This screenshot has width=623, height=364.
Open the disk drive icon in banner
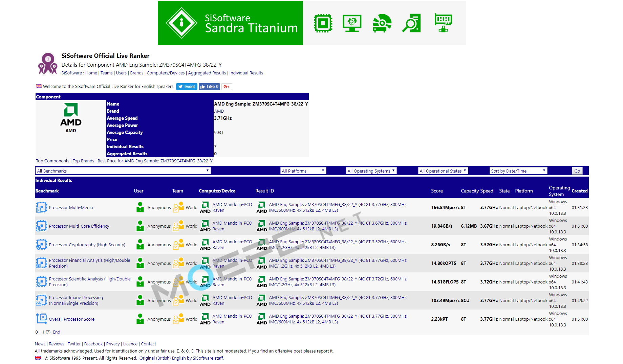coord(382,23)
